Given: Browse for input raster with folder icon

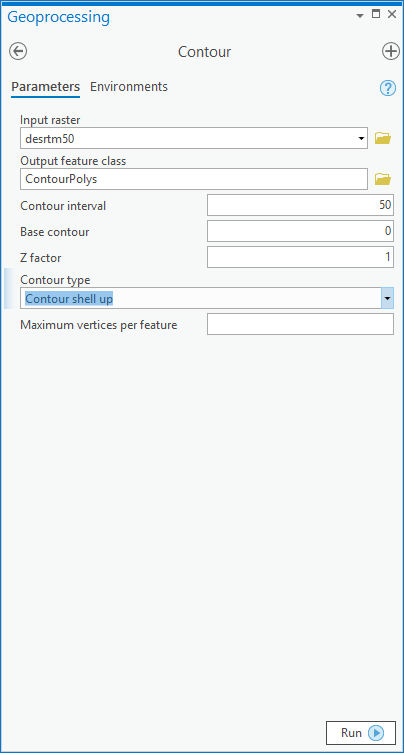Looking at the screenshot, I should click(x=383, y=138).
